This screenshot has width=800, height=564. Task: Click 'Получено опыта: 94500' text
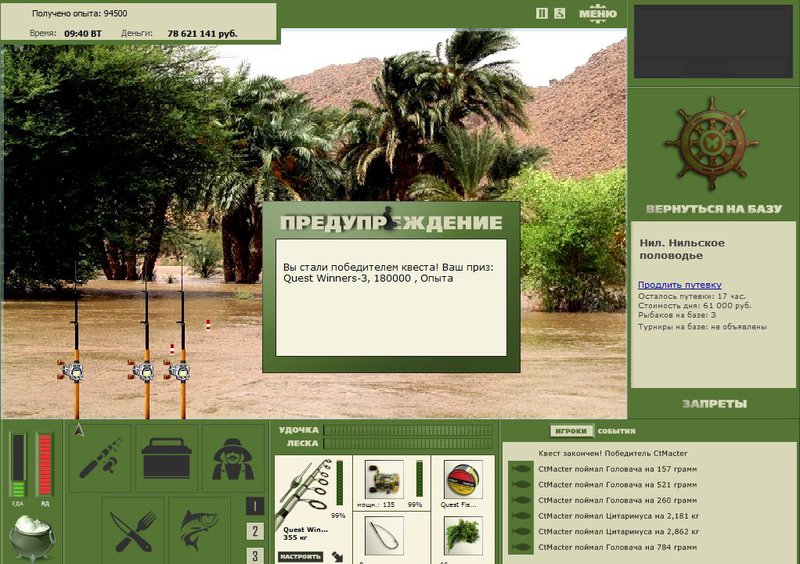tap(80, 14)
